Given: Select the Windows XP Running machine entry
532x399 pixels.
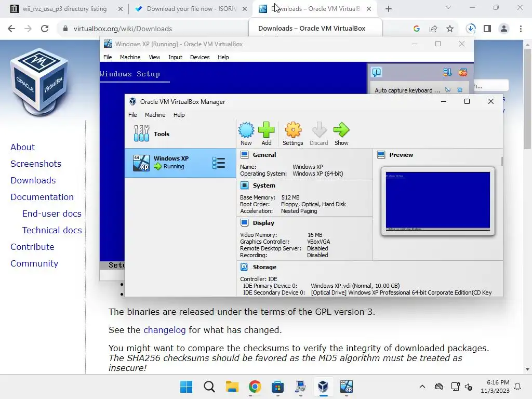Looking at the screenshot, I should (x=180, y=163).
